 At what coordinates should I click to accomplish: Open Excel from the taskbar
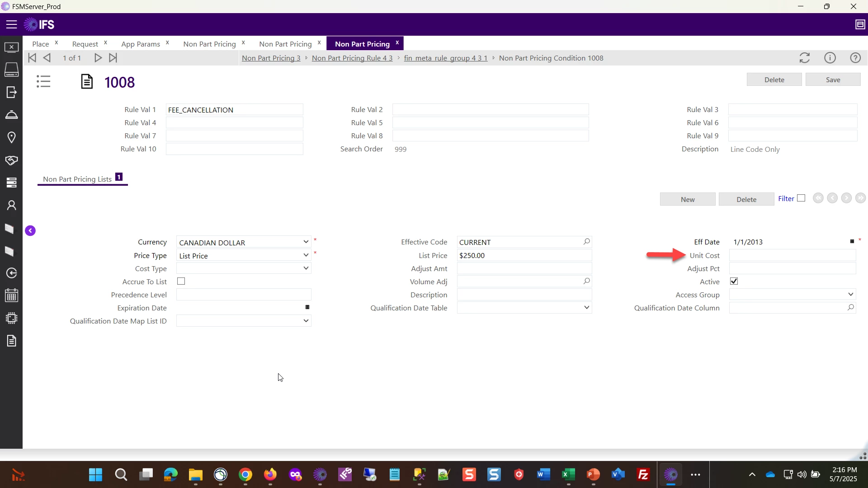pos(568,475)
